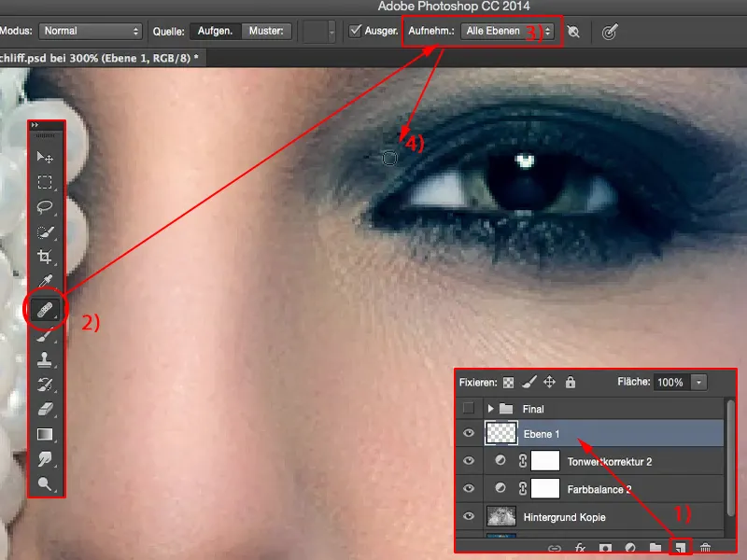
Task: Select the Zoom tool
Action: pos(45,483)
